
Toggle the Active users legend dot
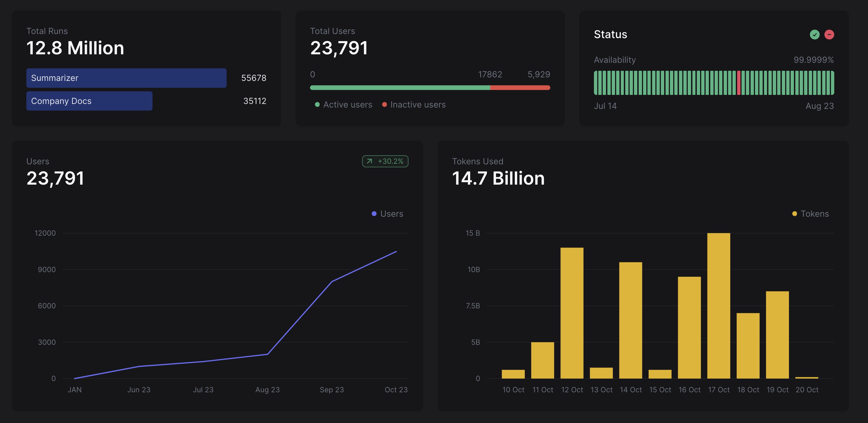317,105
